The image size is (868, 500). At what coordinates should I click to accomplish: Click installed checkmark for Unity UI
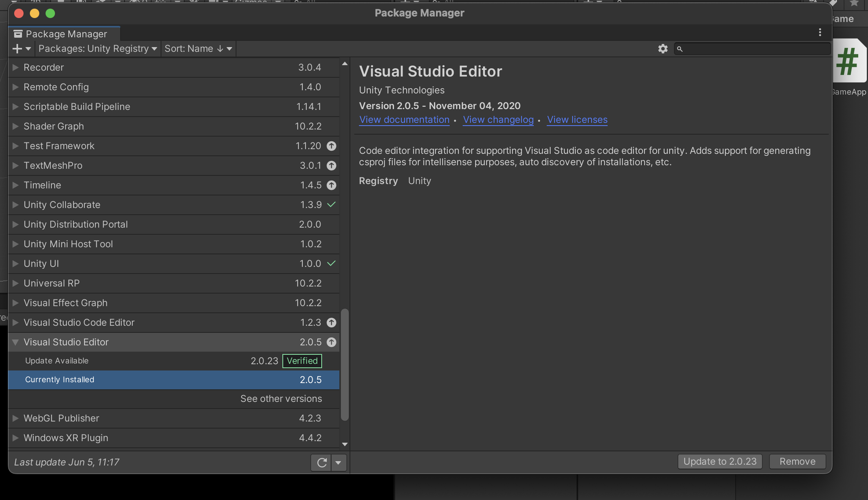click(331, 263)
